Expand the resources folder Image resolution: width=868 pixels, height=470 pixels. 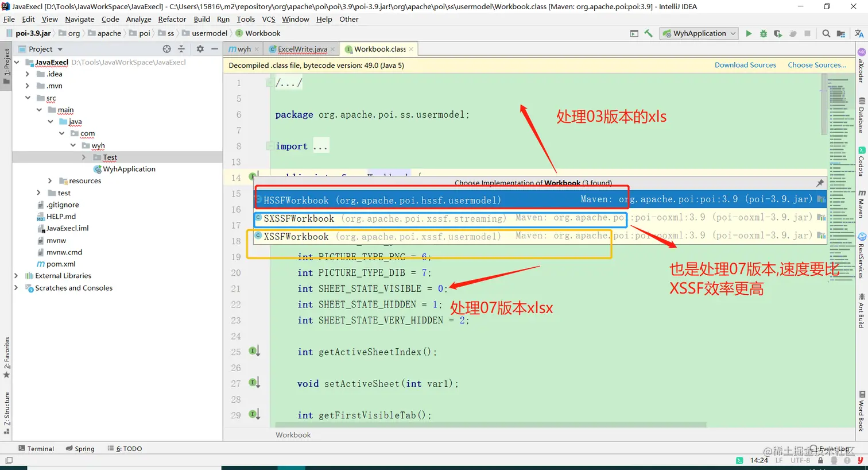point(50,180)
